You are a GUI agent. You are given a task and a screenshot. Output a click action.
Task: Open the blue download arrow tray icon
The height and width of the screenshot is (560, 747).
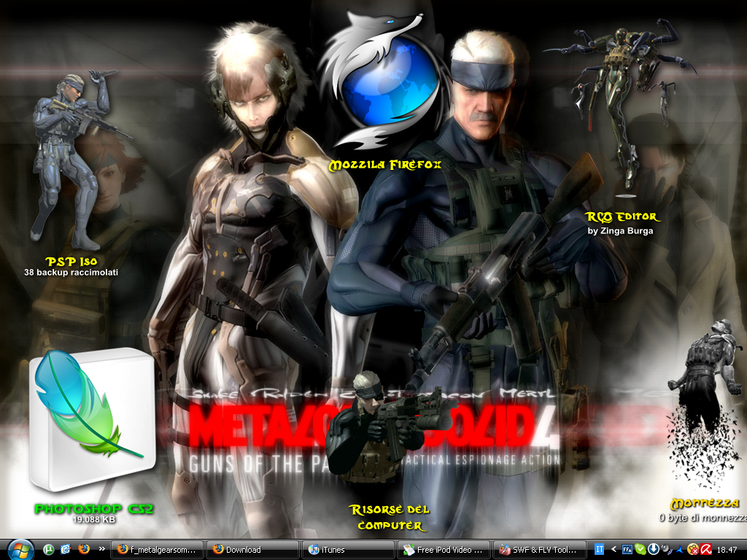point(654,549)
